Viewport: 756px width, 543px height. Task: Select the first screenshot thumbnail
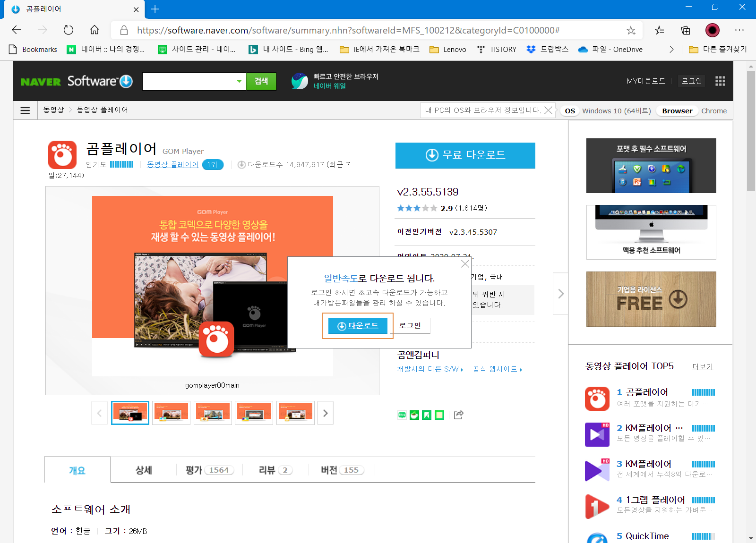130,413
